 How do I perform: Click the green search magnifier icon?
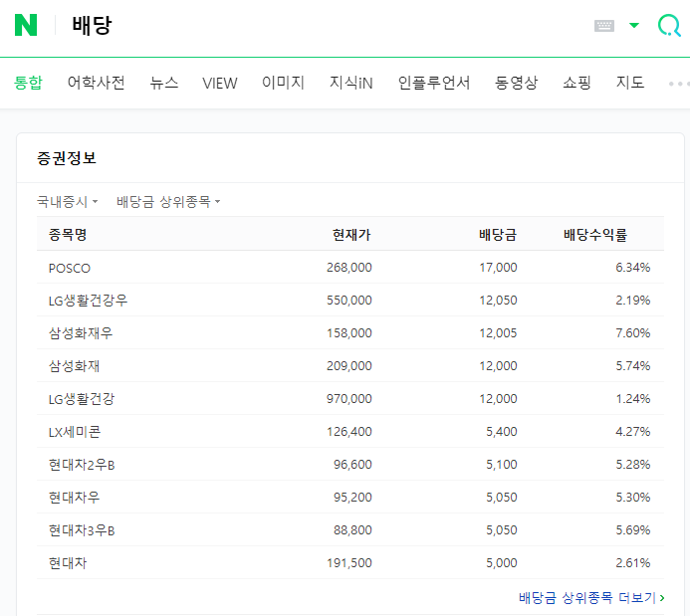[x=669, y=25]
